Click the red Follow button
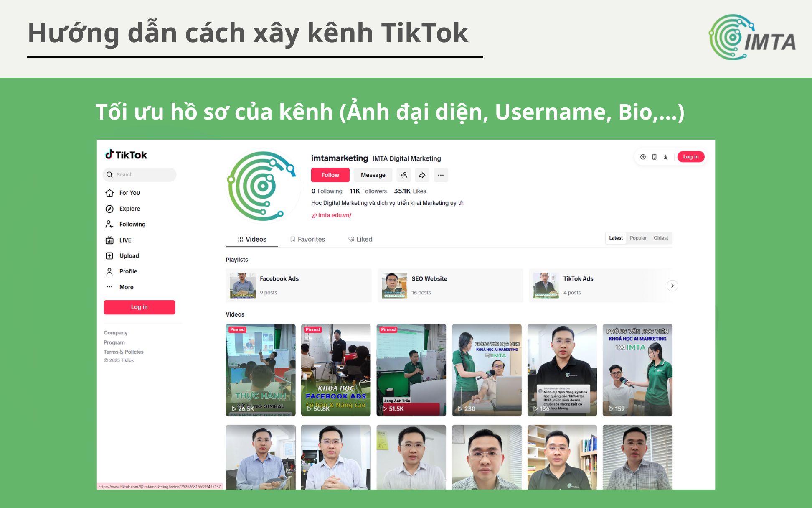Image resolution: width=812 pixels, height=508 pixels. 330,175
